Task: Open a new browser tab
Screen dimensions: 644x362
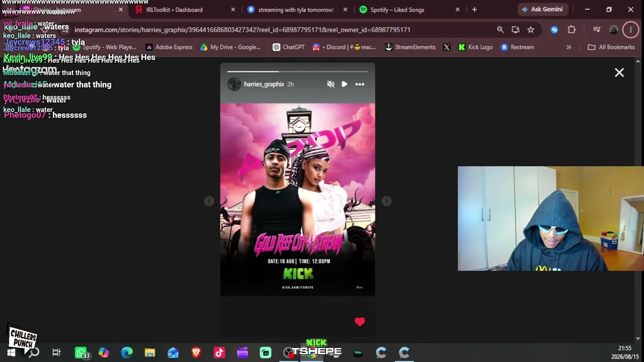Action: [x=474, y=10]
